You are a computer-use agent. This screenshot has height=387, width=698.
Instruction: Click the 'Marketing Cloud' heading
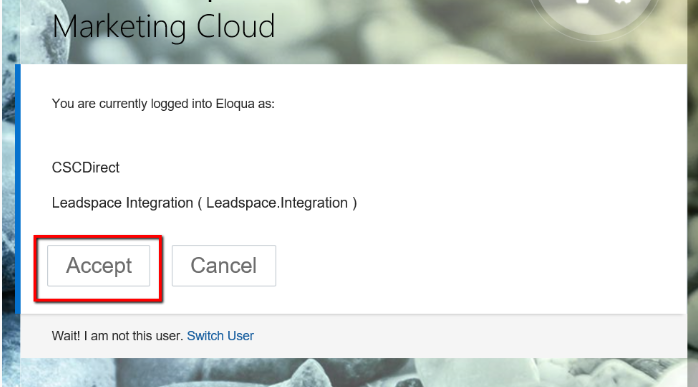[x=163, y=27]
